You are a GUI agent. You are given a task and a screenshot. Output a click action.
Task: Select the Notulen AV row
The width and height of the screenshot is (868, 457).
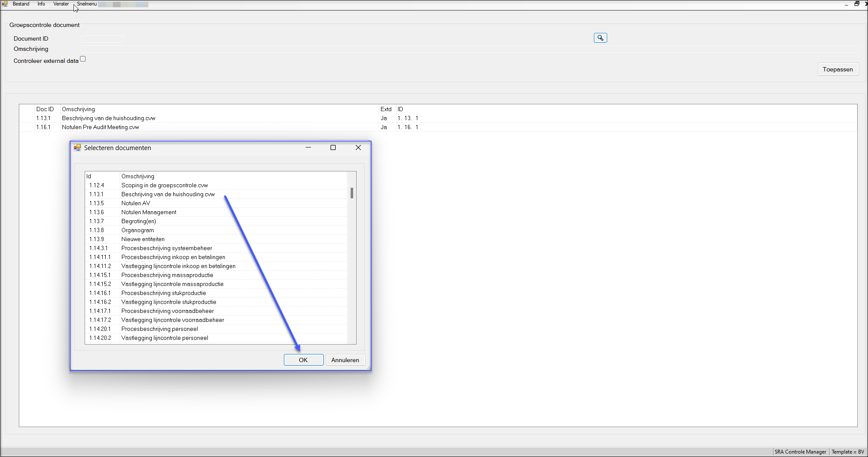(x=216, y=203)
